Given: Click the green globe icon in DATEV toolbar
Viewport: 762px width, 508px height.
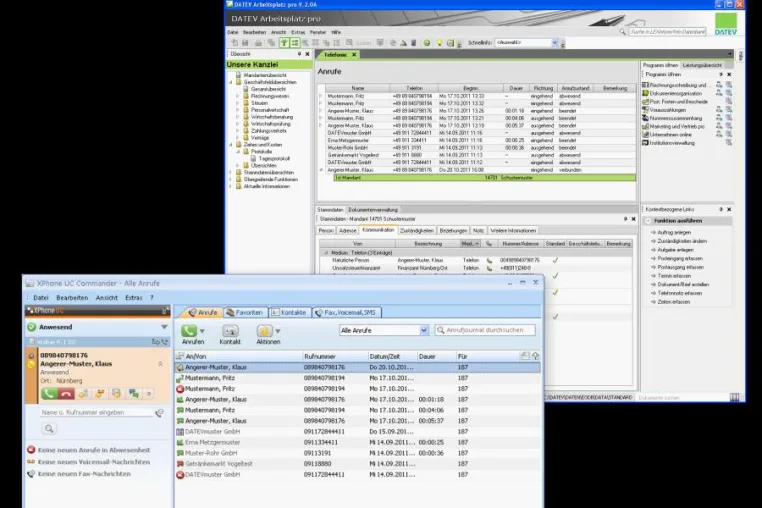Looking at the screenshot, I should [x=427, y=43].
